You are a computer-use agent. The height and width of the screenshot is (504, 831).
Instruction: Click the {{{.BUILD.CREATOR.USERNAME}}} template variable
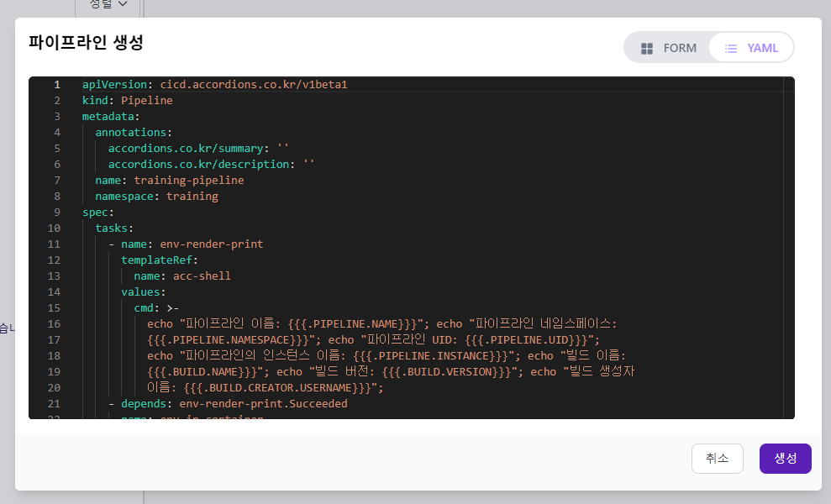click(277, 387)
